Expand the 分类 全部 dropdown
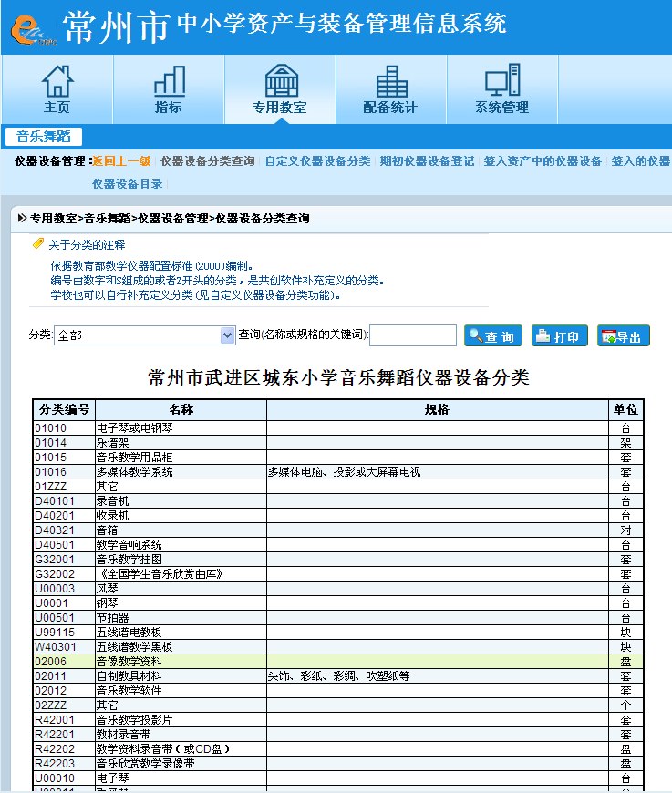This screenshot has height=793, width=672. (x=145, y=335)
